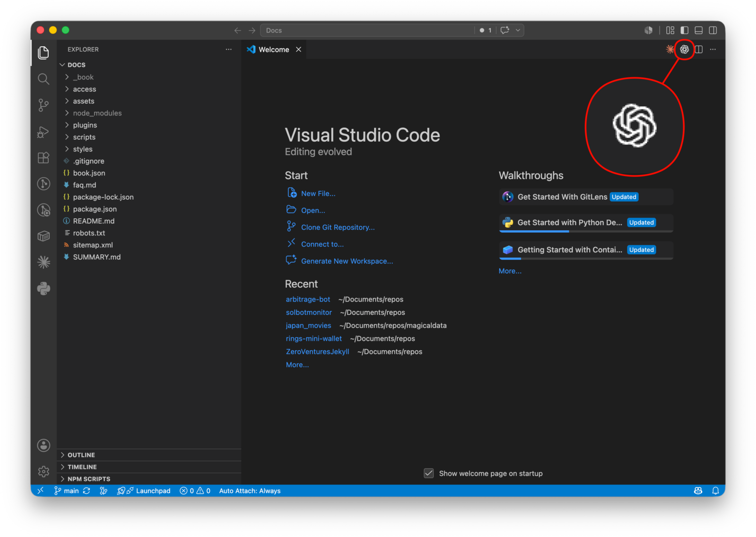Click Copilot status icon in status bar

pyautogui.click(x=698, y=491)
